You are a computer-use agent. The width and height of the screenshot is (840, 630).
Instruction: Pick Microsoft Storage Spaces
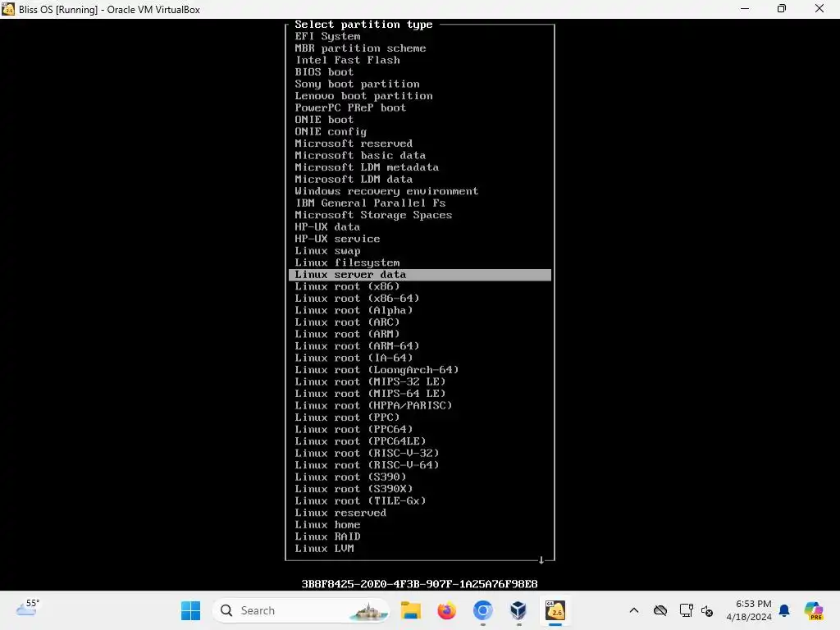373,215
